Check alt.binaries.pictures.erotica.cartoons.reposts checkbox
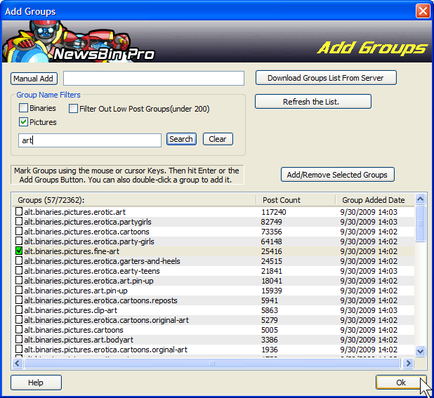The image size is (434, 398). [19, 300]
